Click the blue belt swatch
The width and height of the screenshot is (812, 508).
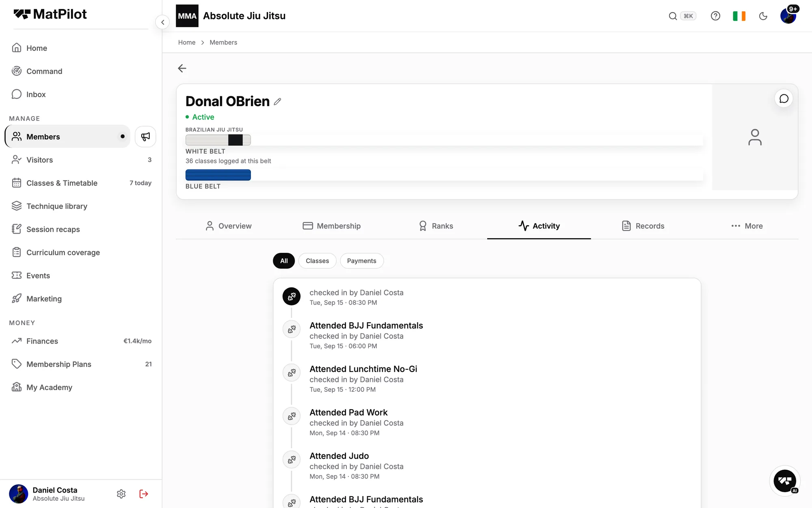(218, 175)
